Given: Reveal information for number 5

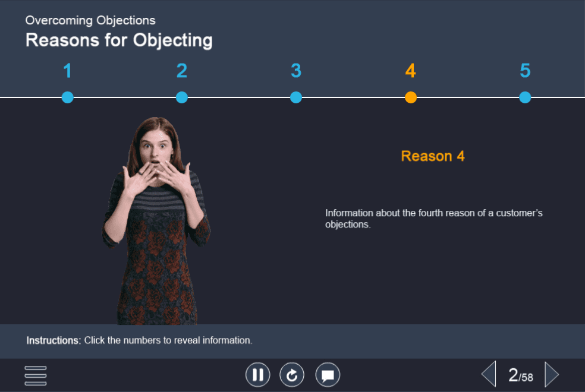Looking at the screenshot, I should point(525,71).
